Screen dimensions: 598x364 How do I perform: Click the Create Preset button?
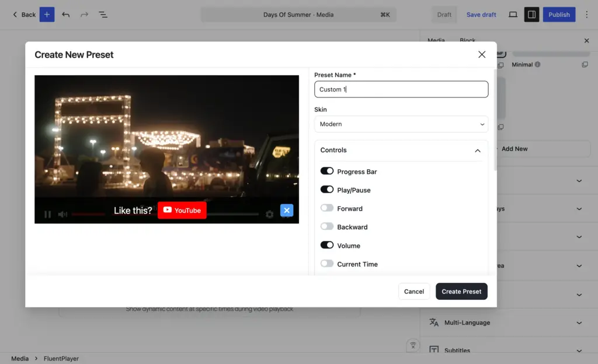[461, 291]
